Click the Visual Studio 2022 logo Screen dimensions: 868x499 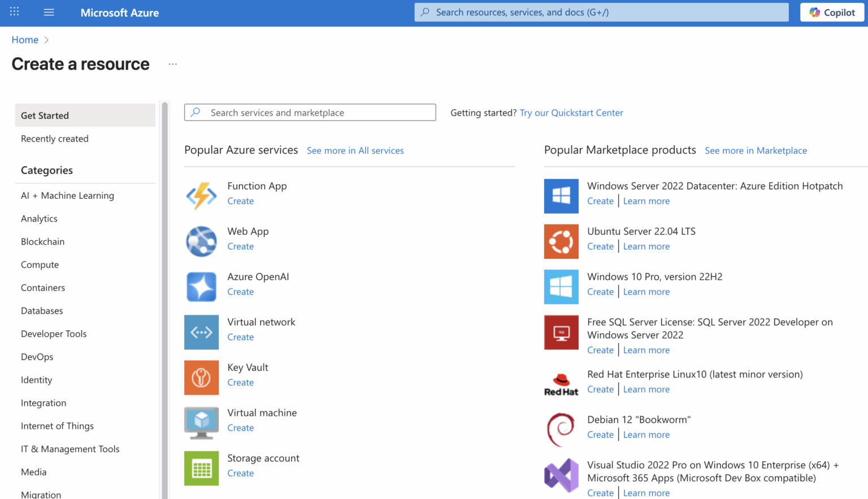(x=561, y=475)
